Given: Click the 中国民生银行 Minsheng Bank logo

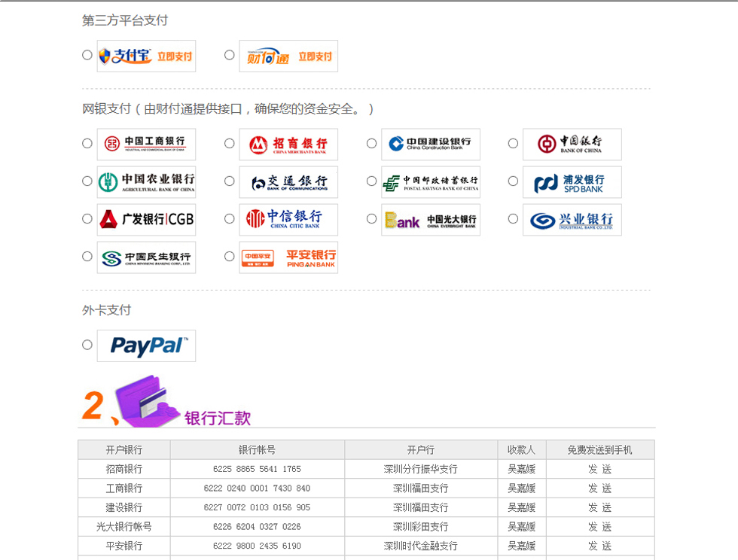Looking at the screenshot, I should (146, 257).
